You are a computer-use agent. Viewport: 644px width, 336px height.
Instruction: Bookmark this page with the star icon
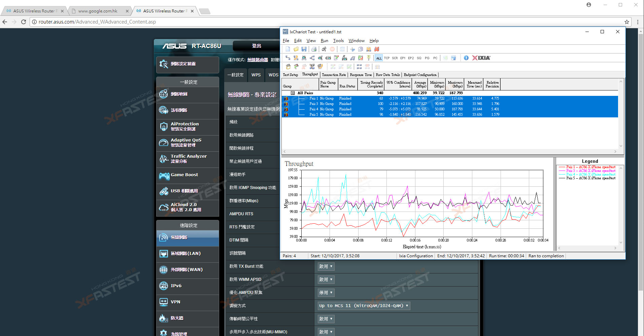coord(627,22)
